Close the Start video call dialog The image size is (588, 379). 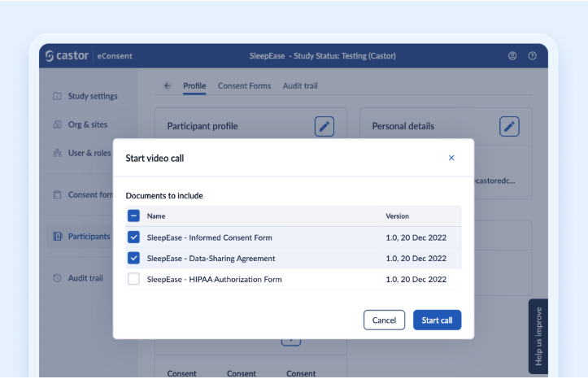(x=451, y=158)
